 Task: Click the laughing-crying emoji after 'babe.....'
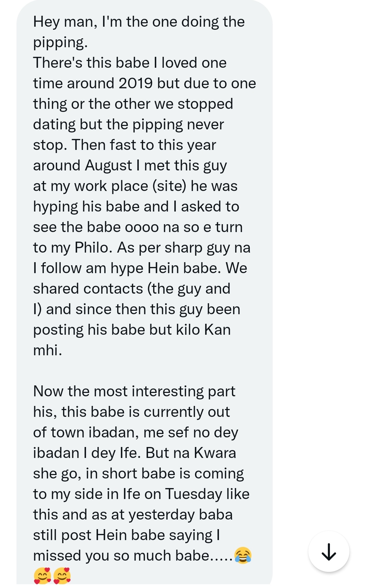point(243,555)
